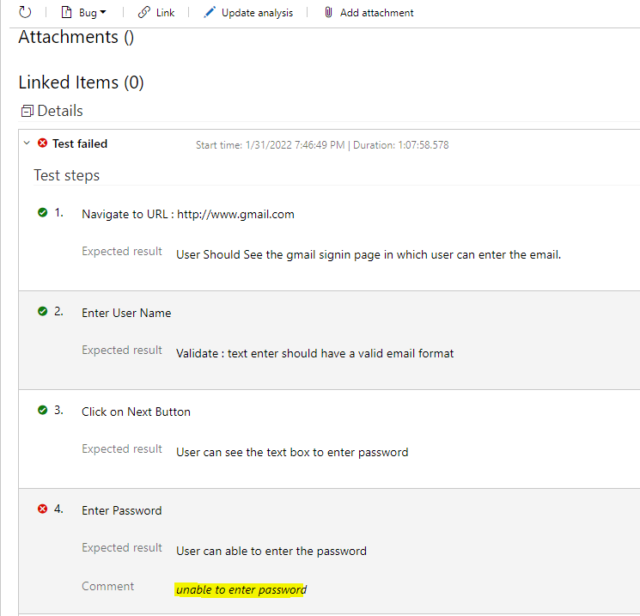Select the 'Enter Password' step row
This screenshot has height=616, width=640.
tap(121, 510)
